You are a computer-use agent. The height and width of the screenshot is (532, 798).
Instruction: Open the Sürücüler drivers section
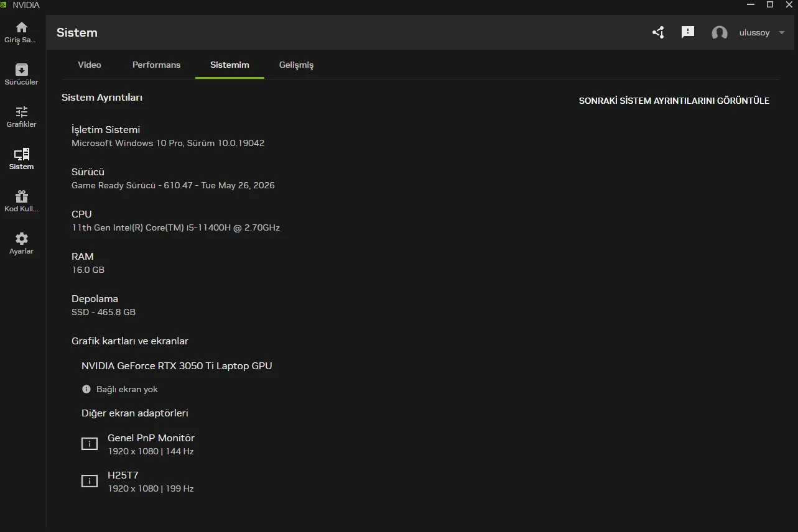click(22, 70)
